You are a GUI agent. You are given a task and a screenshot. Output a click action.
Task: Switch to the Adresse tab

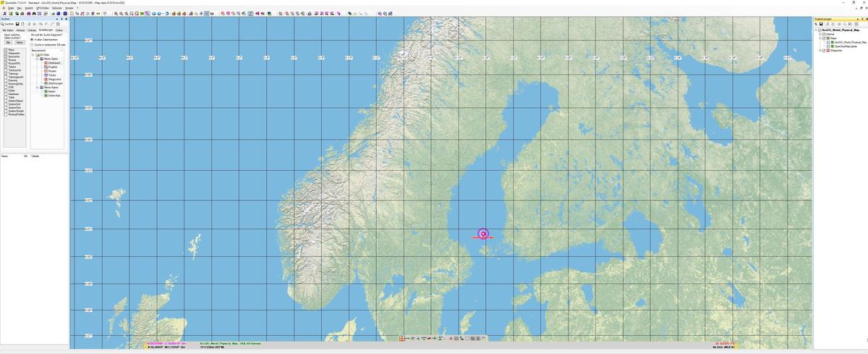click(20, 30)
